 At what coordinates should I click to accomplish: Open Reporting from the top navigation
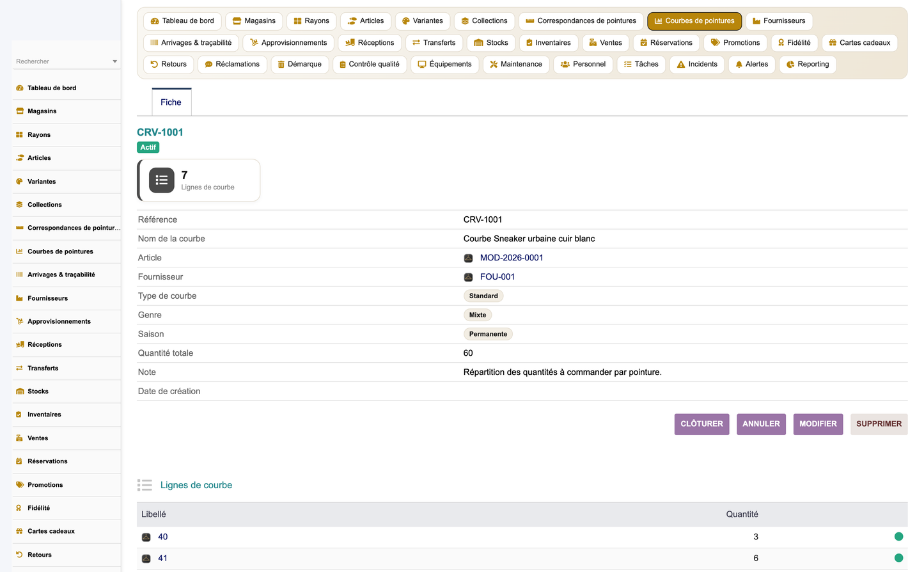(807, 65)
